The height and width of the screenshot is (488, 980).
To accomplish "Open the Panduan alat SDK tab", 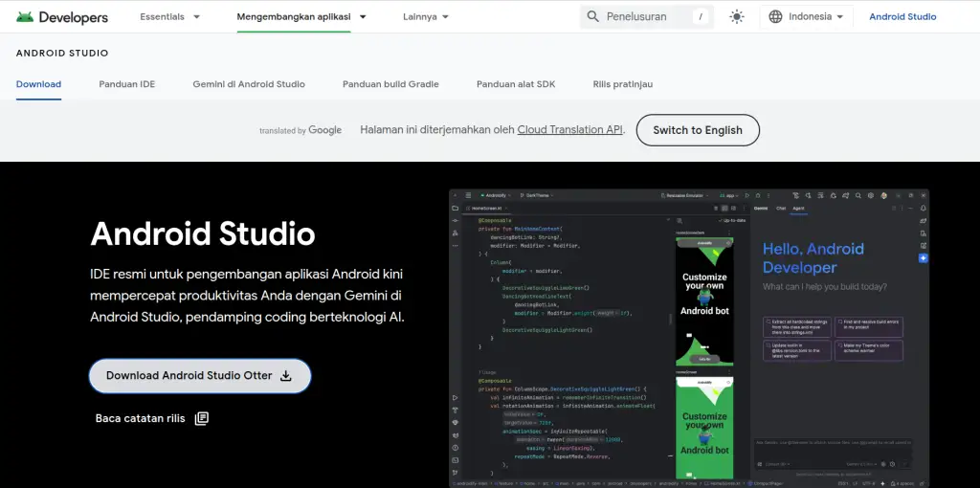I will [x=516, y=84].
